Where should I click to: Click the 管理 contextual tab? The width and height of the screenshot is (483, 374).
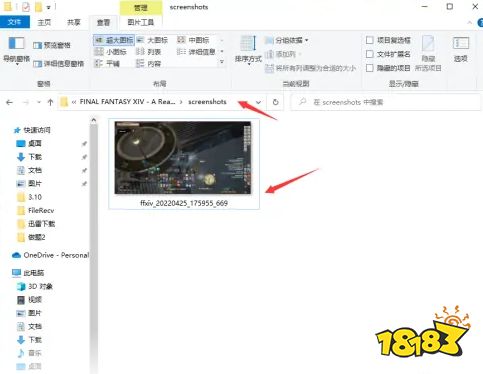coord(140,7)
